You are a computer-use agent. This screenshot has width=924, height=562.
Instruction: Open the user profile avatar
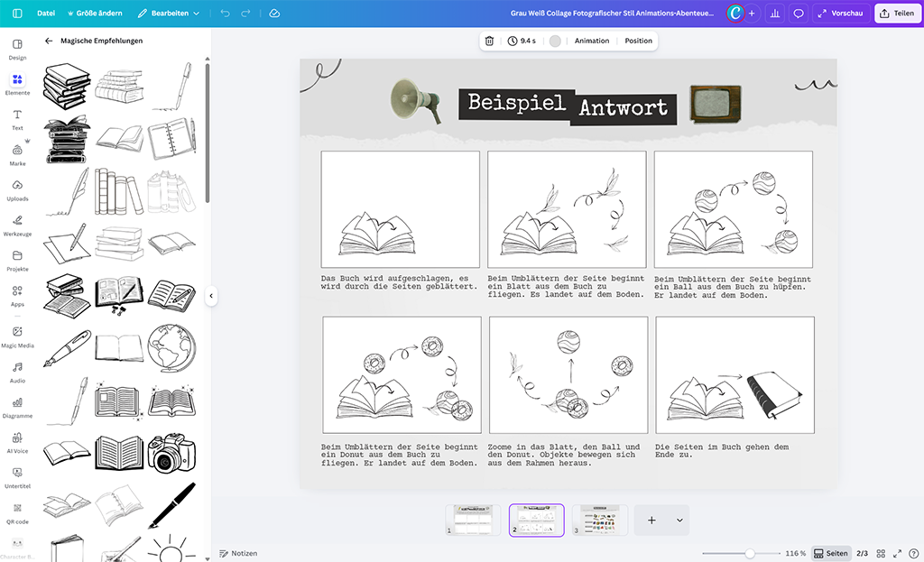coord(735,13)
